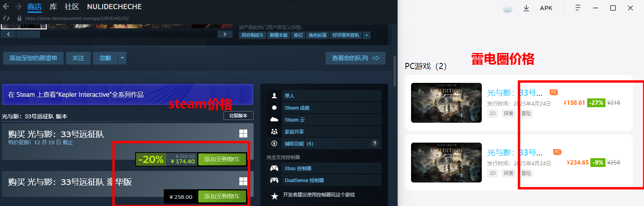Click the 角色扮演 tag
Viewport: 644px width, 206px height.
point(318,35)
